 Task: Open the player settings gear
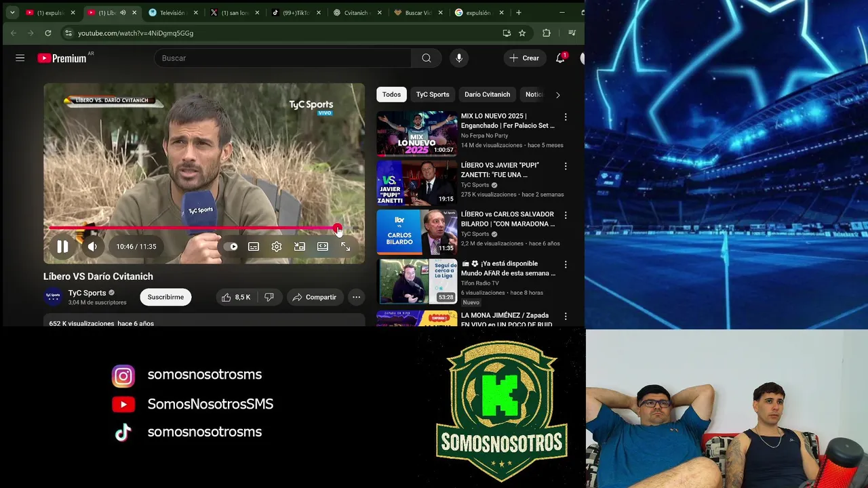[x=277, y=247]
